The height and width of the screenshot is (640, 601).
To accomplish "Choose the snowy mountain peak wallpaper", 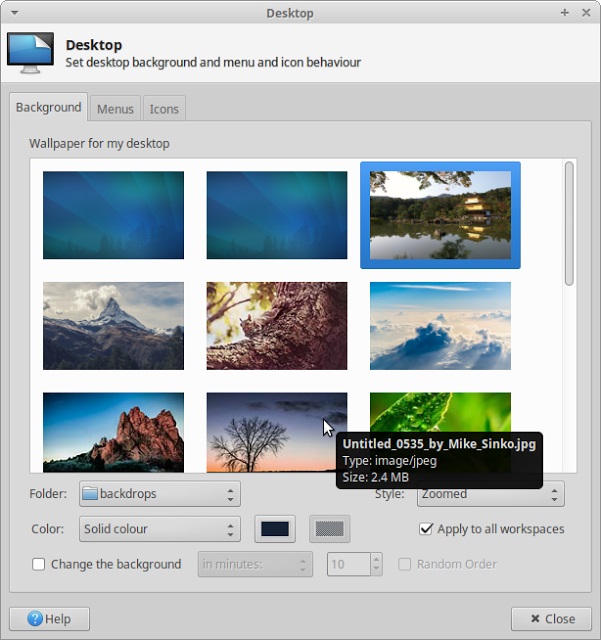I will (113, 325).
